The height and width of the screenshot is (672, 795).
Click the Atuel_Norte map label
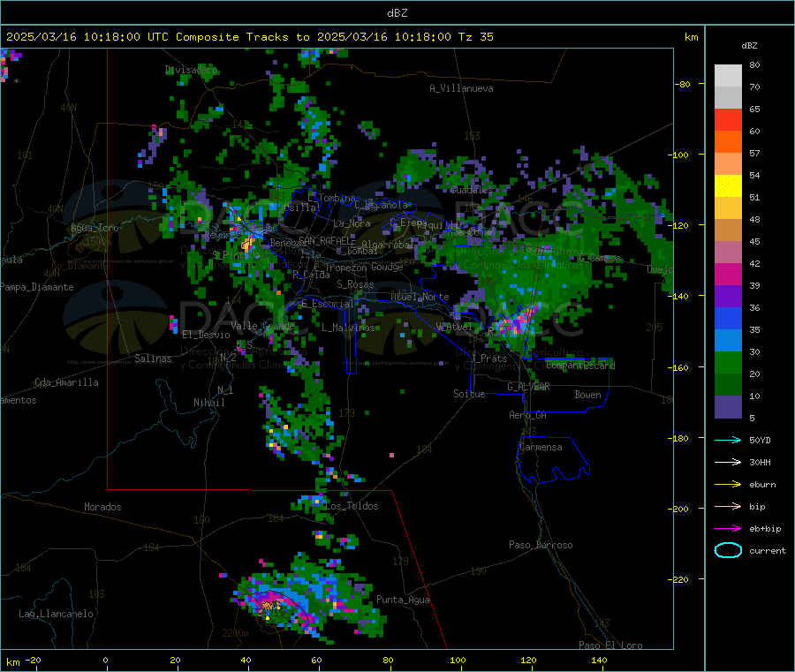pyautogui.click(x=420, y=297)
